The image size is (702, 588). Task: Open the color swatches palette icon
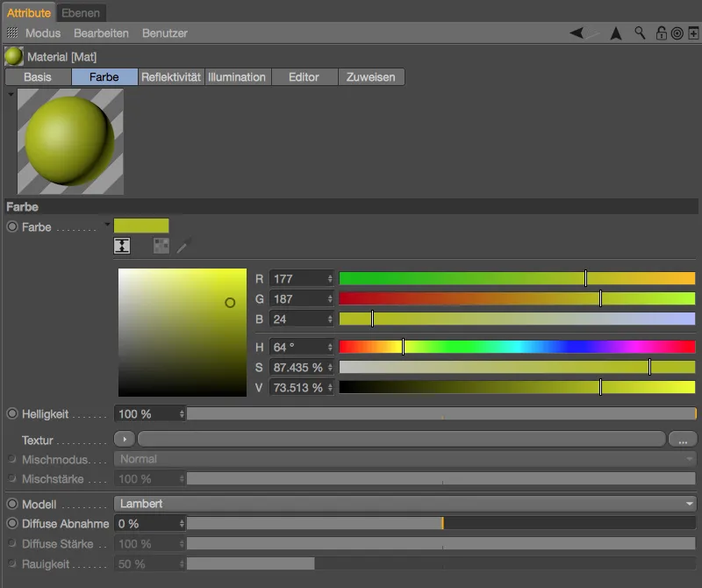pos(161,247)
